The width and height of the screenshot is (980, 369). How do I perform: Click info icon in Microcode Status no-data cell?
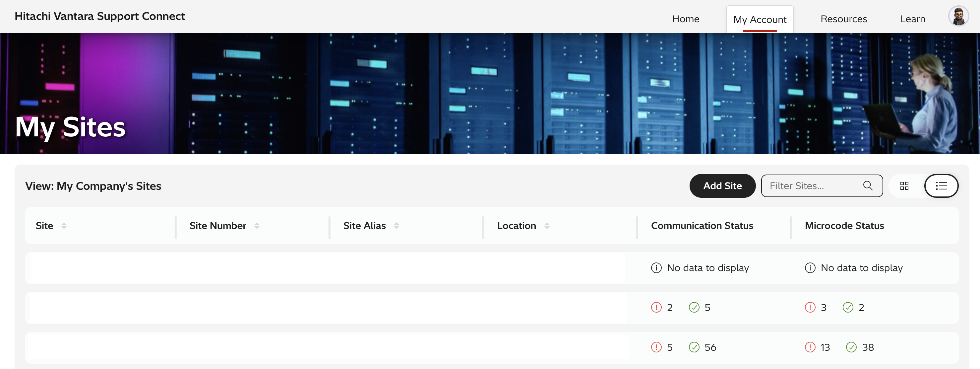tap(810, 268)
